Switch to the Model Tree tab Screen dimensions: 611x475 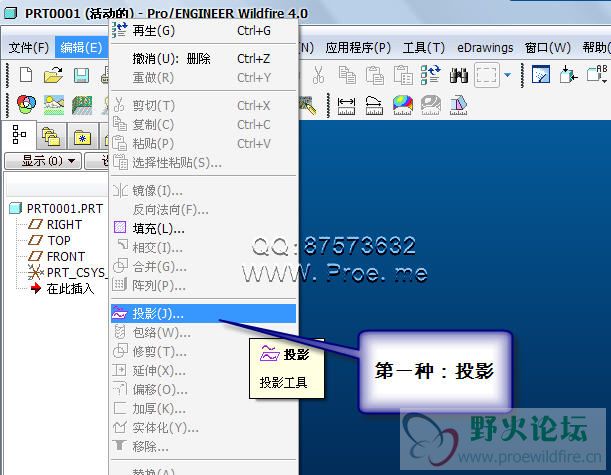[x=19, y=135]
